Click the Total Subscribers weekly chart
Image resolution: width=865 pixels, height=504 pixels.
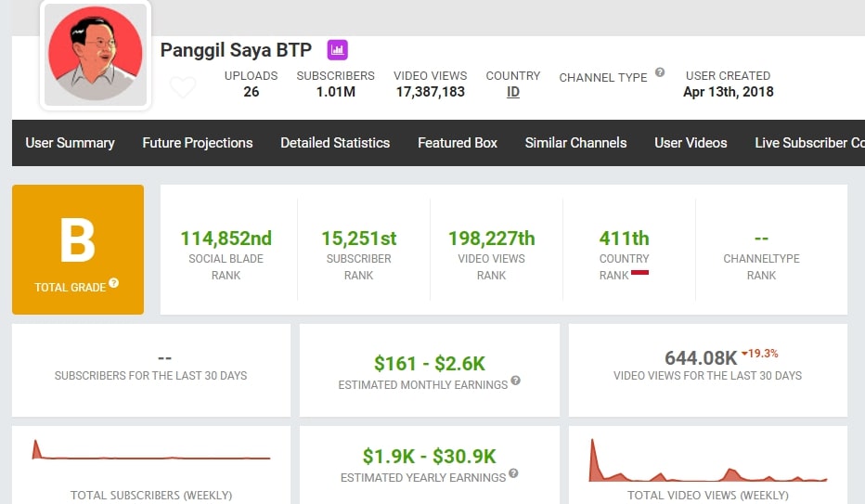pyautogui.click(x=151, y=450)
